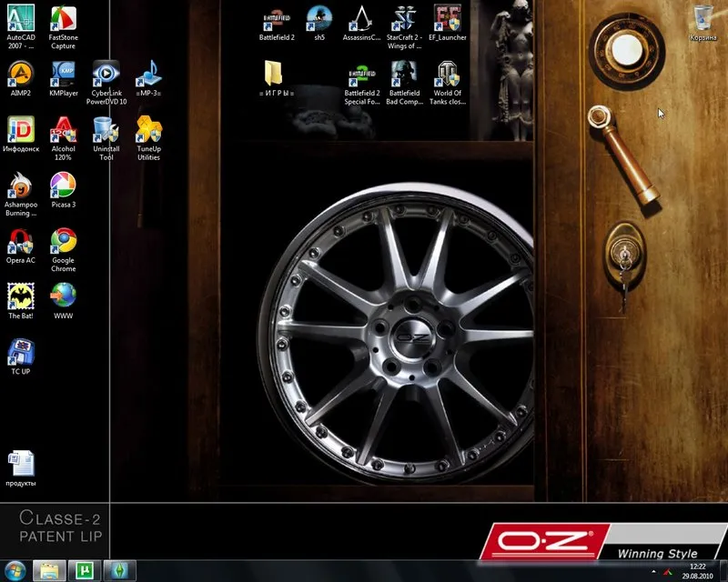Click The Bat! mail client icon
This screenshot has width=728, height=582.
coord(21,301)
